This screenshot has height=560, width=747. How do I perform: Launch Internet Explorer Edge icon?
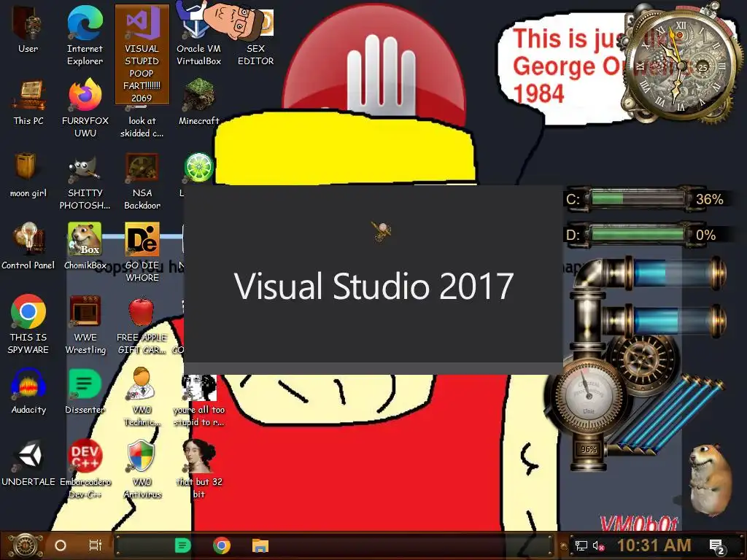(x=85, y=34)
